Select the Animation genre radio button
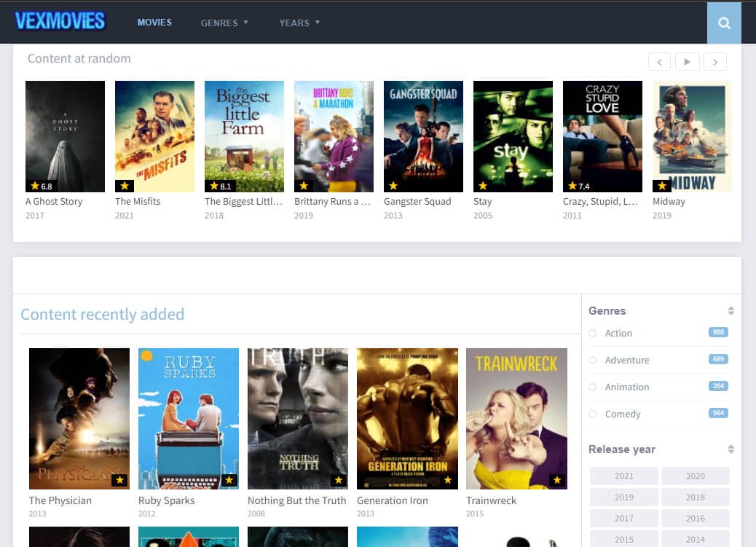This screenshot has width=756, height=547. (593, 387)
